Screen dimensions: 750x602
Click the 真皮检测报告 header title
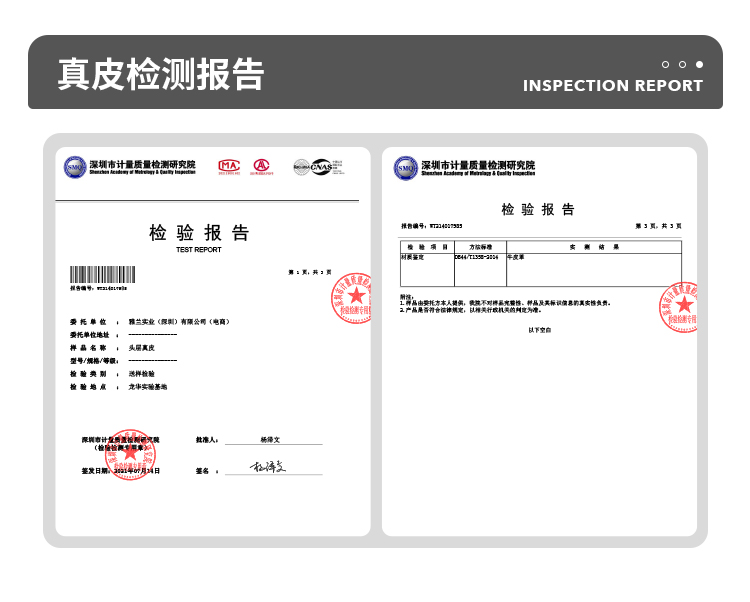(160, 74)
